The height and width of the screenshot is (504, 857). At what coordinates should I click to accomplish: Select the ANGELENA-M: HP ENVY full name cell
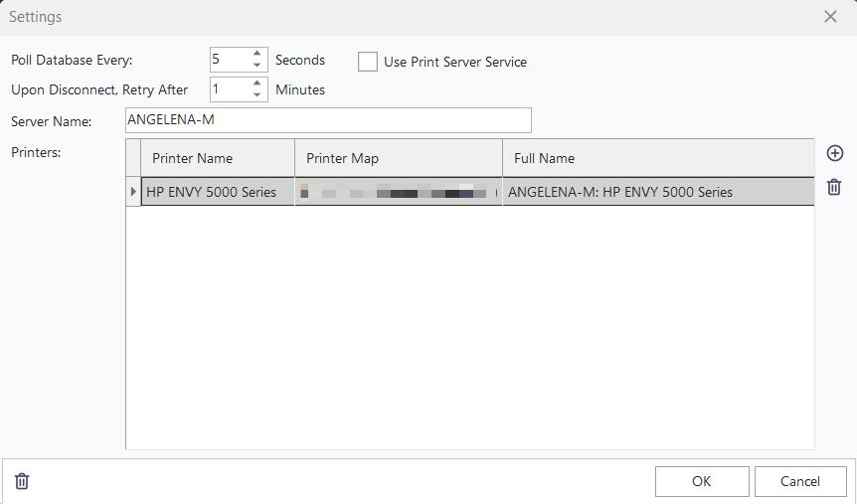[x=656, y=191]
